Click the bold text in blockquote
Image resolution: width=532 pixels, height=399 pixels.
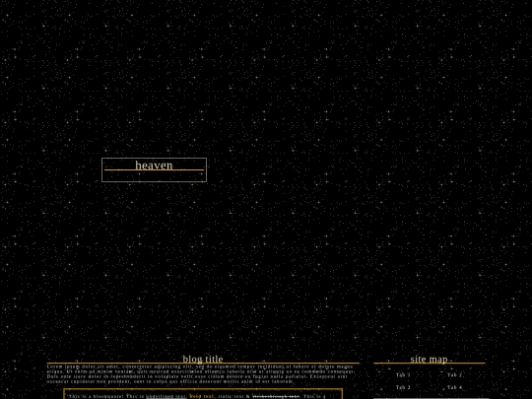(202, 396)
